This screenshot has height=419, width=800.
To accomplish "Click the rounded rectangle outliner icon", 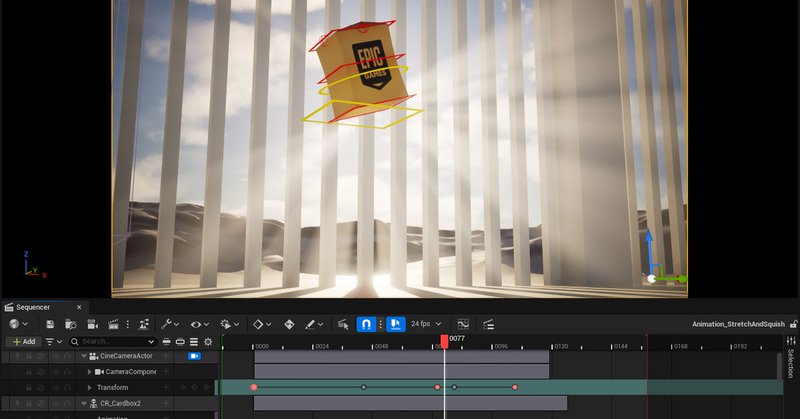I will tap(180, 341).
